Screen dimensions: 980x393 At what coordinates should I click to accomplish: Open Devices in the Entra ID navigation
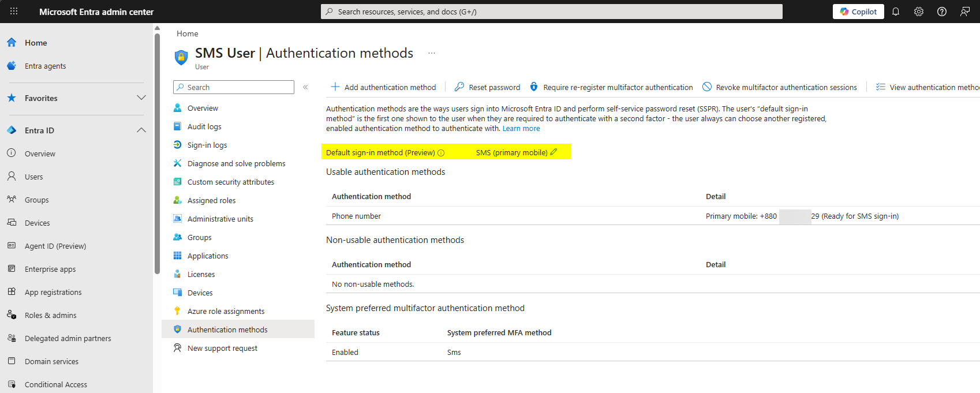tap(37, 223)
